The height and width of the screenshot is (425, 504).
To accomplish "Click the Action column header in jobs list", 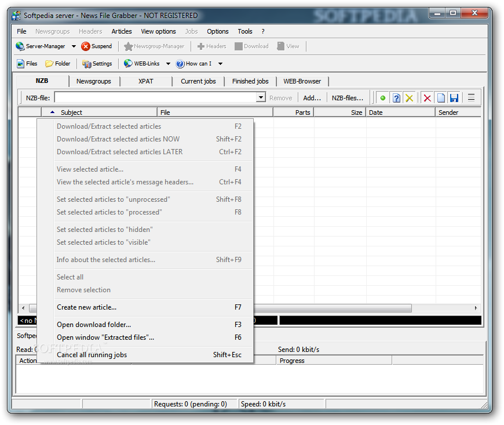I will click(x=28, y=361).
